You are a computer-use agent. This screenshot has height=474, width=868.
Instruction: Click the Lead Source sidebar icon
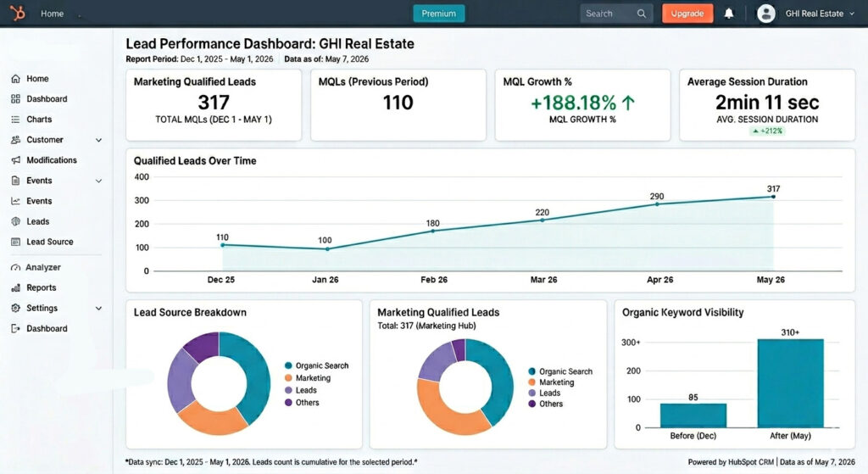coord(15,242)
